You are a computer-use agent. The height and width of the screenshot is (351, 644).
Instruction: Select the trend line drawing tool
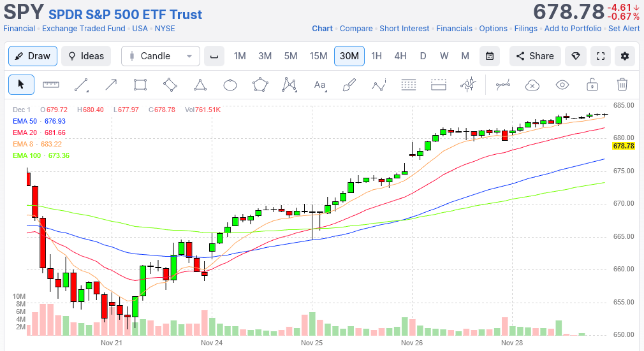tap(81, 85)
